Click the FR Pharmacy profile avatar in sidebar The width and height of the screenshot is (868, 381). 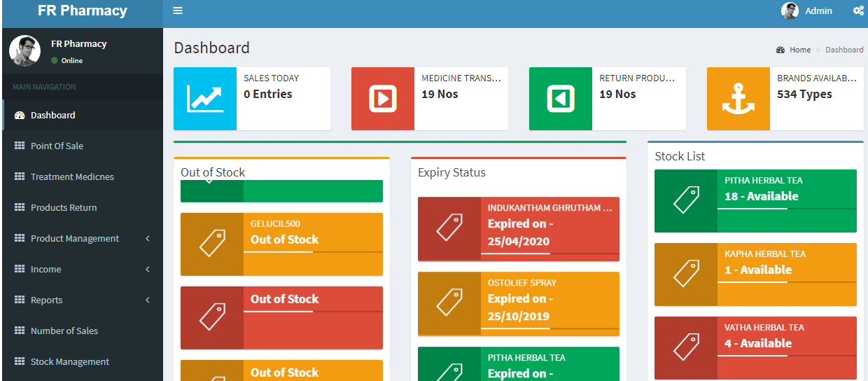(x=24, y=51)
